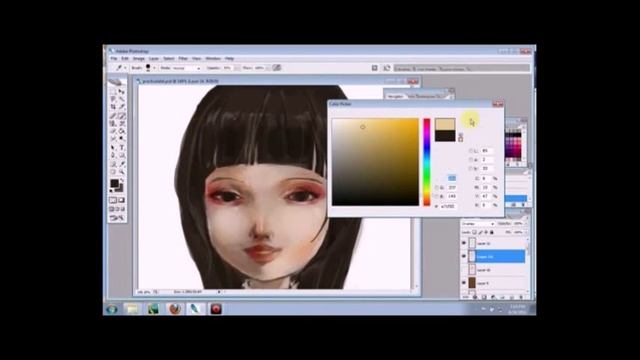
Task: Click the highlighted R value field
Action: [452, 178]
